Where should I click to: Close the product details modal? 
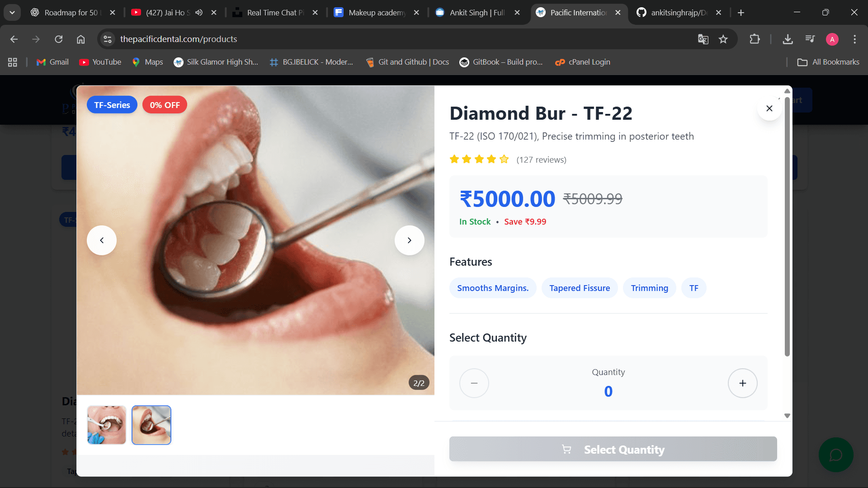[x=769, y=108]
